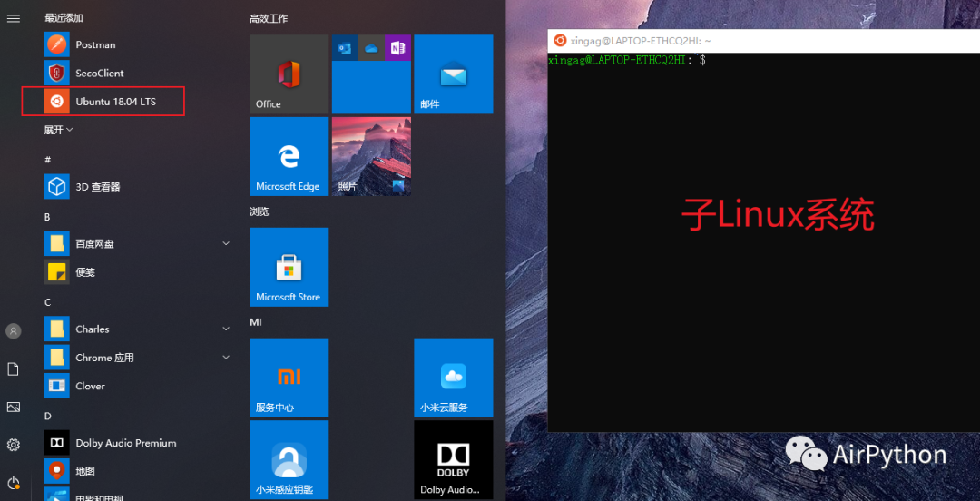Expand the Charles folder chevron
Viewport: 980px width, 501px height.
(226, 329)
